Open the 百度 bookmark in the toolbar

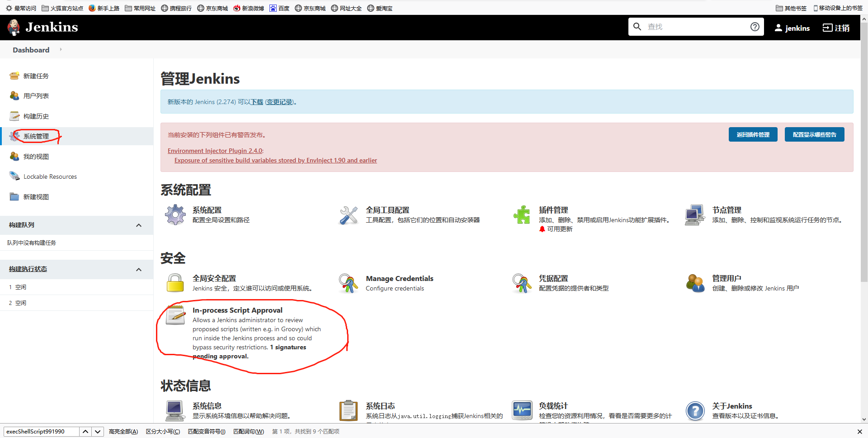(279, 8)
